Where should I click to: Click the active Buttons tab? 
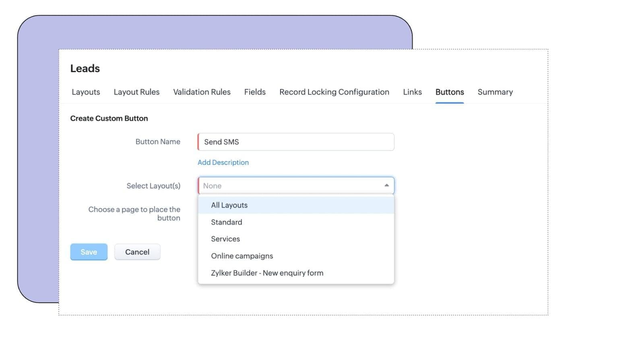450,92
